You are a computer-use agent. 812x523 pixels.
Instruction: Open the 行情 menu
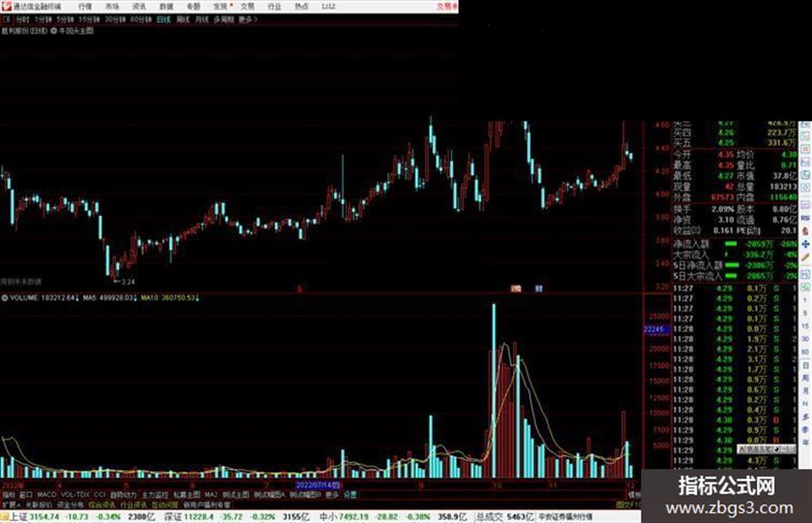pos(85,6)
